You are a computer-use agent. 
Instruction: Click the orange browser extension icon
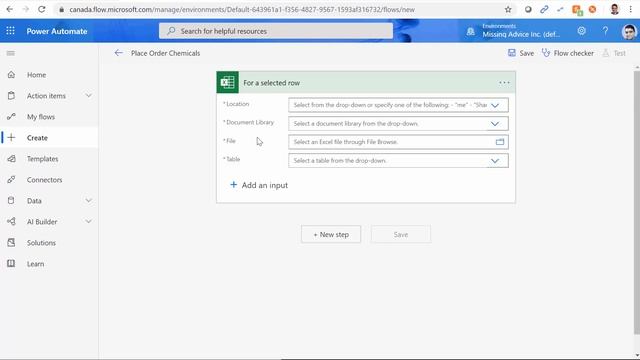592,9
